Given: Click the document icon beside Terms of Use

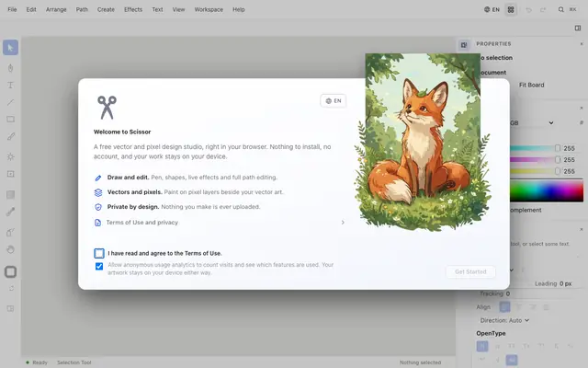Looking at the screenshot, I should pyautogui.click(x=97, y=223).
